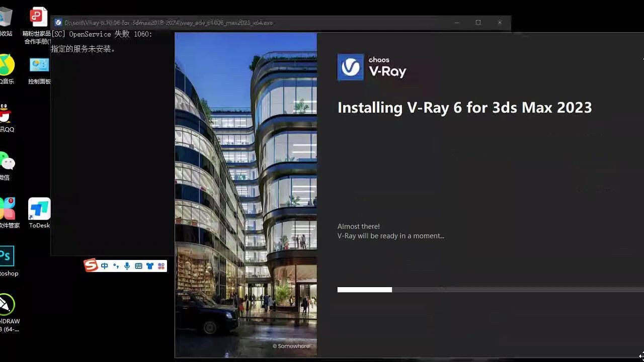The width and height of the screenshot is (644, 362).
Task: Open the Control Panel desktop shortcut
Action: [39, 70]
